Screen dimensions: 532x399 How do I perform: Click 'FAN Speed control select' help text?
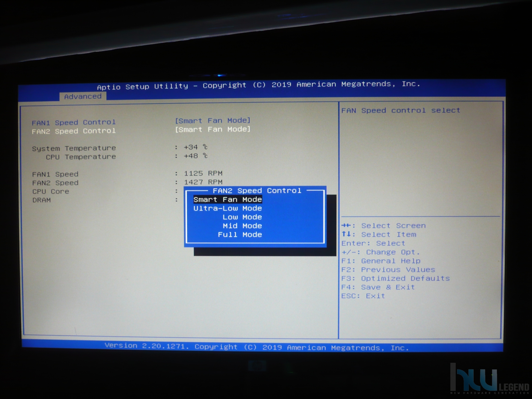(x=401, y=110)
